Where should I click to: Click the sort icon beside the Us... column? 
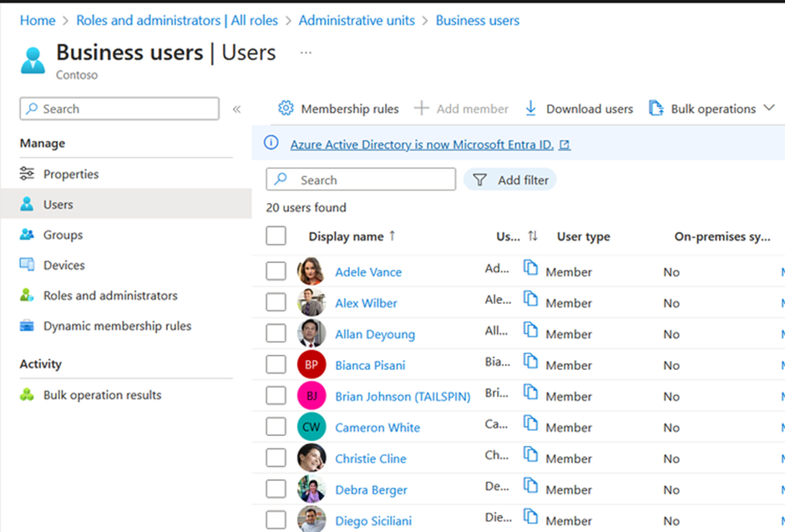(x=533, y=236)
